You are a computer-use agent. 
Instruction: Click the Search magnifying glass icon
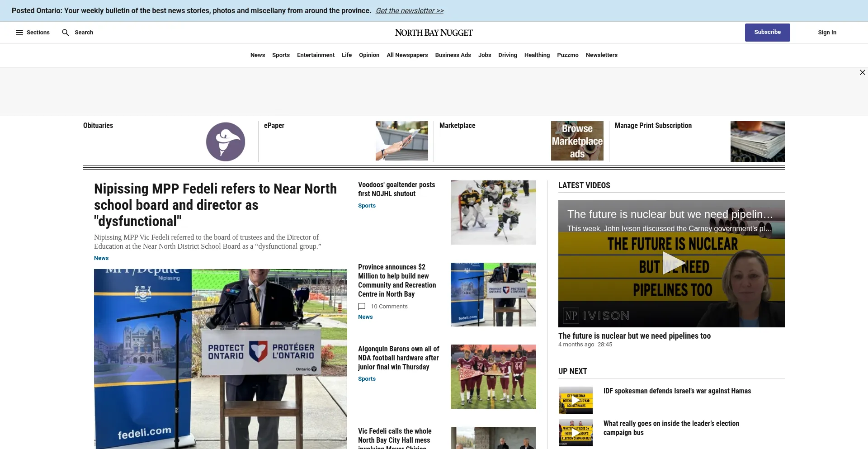click(66, 33)
